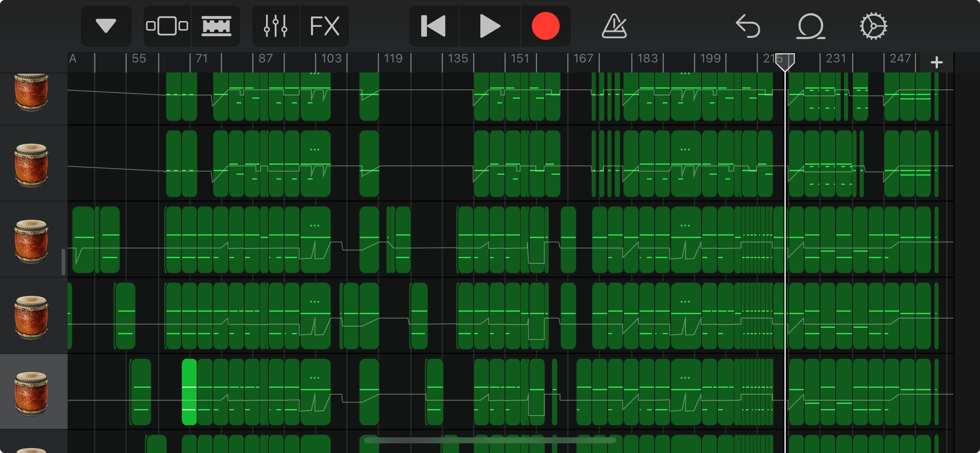This screenshot has width=980, height=453.
Task: Jump to bar 71 on ruler
Action: tap(202, 59)
